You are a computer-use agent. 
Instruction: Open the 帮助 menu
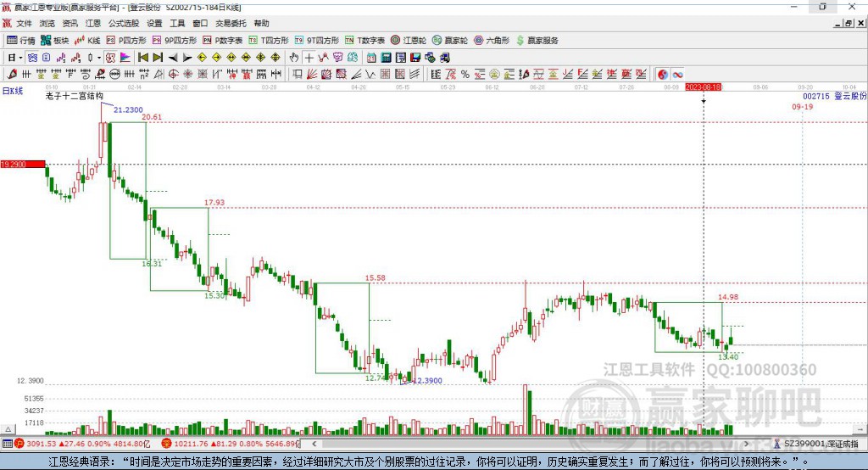pos(261,23)
